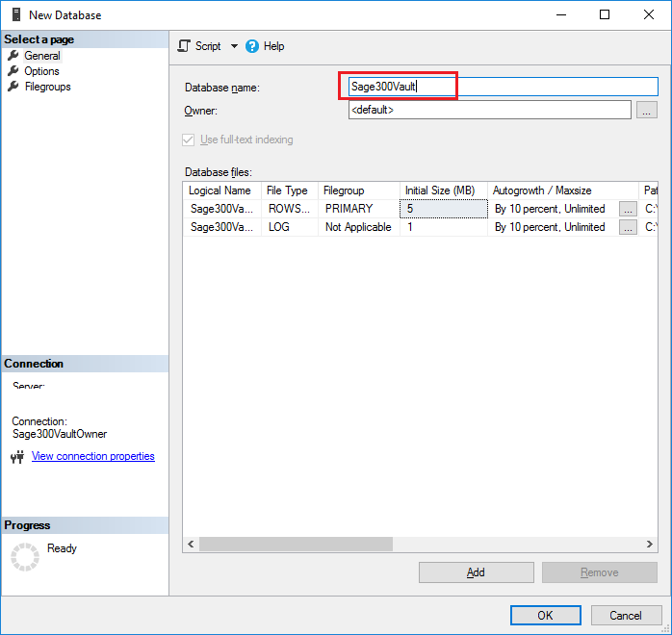Image resolution: width=672 pixels, height=635 pixels.
Task: Click the Cancel button
Action: click(626, 616)
